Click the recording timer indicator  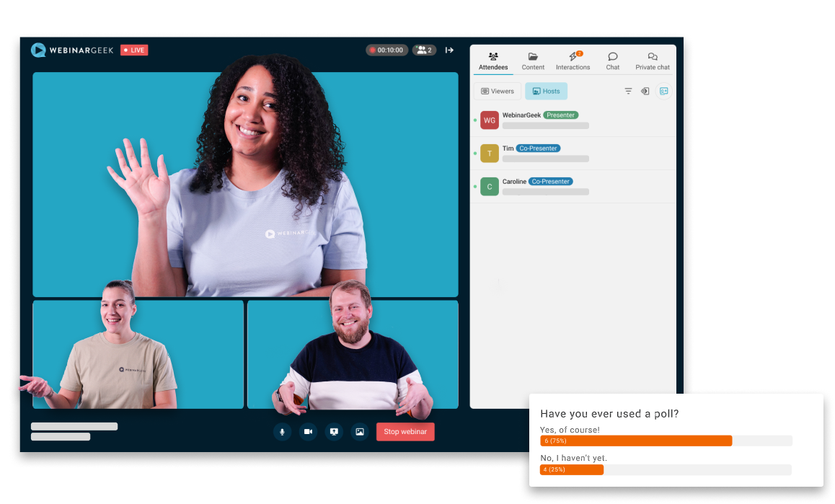pos(386,50)
